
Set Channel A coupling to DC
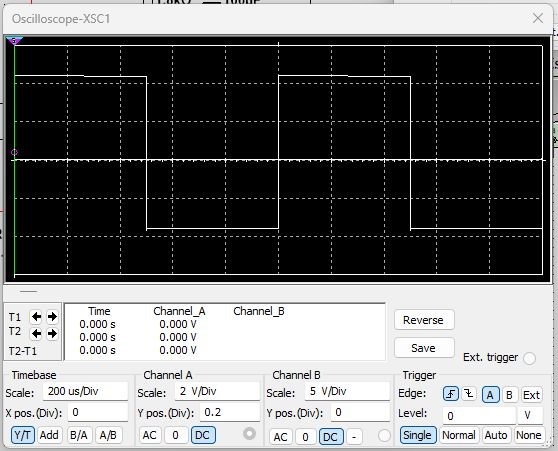tap(203, 435)
